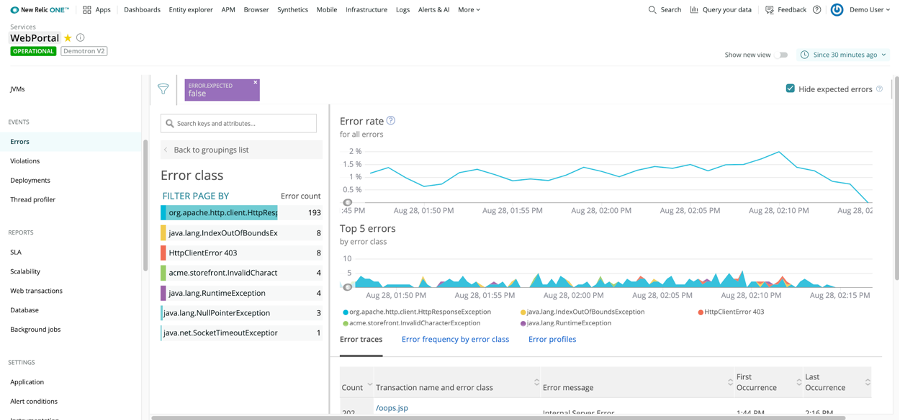Image resolution: width=899 pixels, height=420 pixels.
Task: Click the Demotron V2 tag
Action: pyautogui.click(x=84, y=51)
